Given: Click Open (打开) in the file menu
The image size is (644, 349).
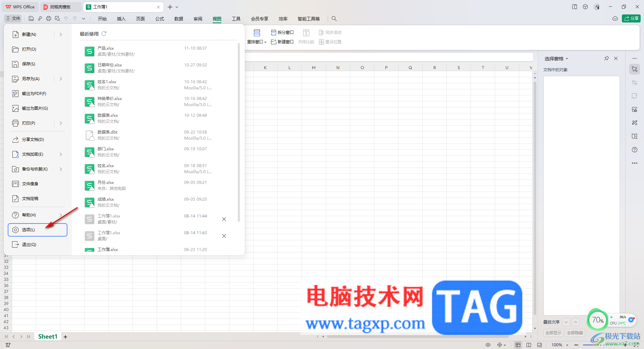Looking at the screenshot, I should pyautogui.click(x=38, y=49).
